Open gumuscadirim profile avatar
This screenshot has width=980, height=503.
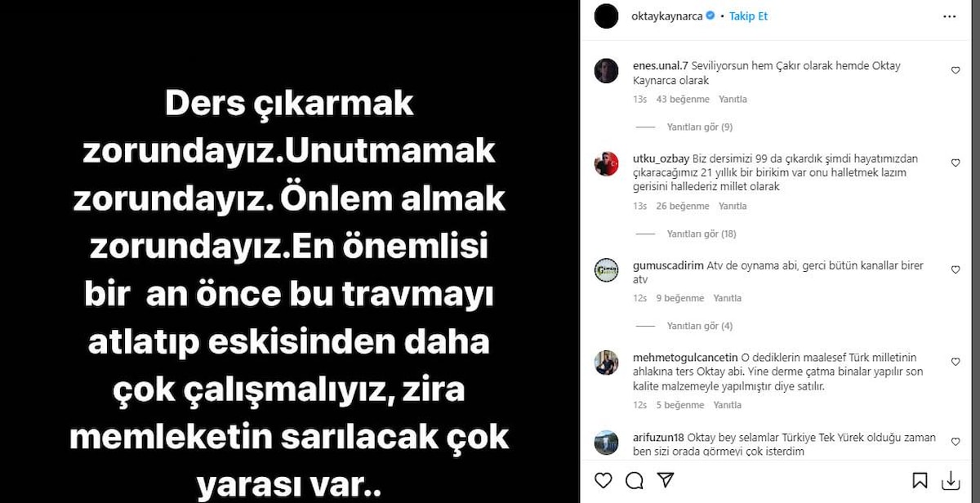[606, 270]
